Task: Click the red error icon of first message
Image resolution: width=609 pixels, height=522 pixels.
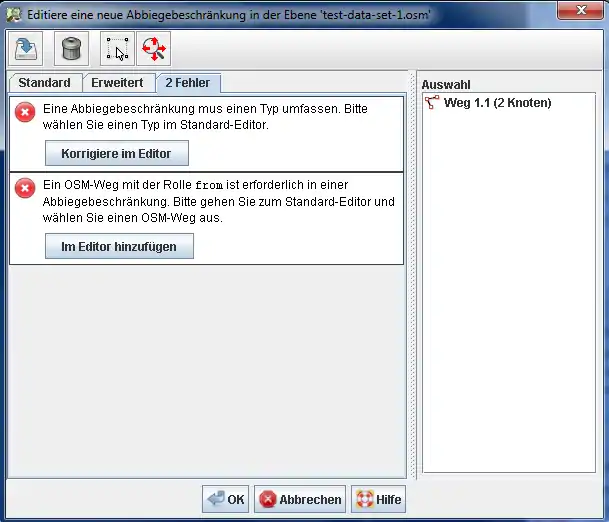Action: (26, 113)
